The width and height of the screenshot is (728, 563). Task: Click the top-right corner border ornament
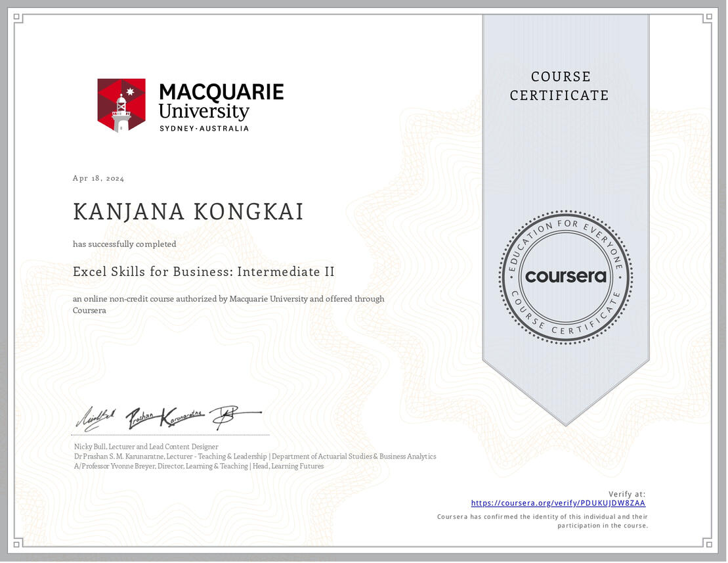[x=710, y=18]
